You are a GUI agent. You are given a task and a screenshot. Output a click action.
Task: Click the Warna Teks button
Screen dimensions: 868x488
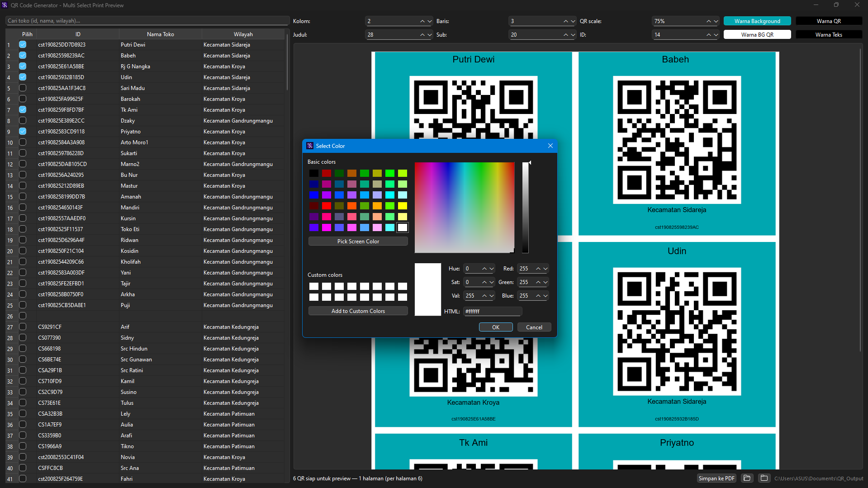coord(829,34)
